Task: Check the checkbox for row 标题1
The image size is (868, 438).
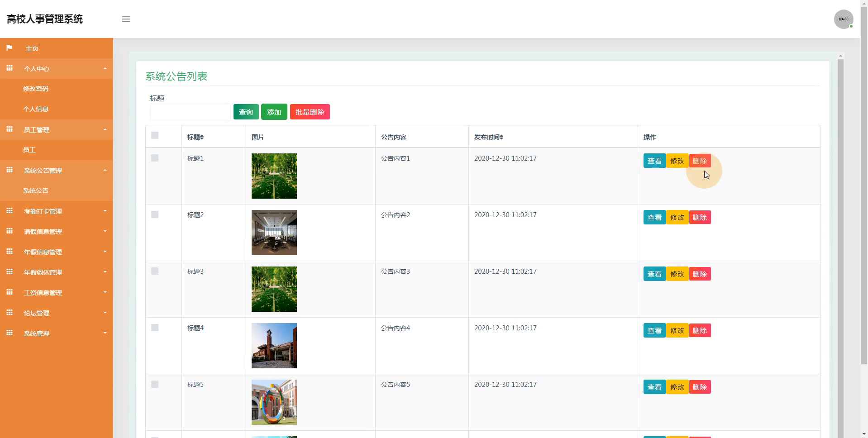Action: click(155, 158)
